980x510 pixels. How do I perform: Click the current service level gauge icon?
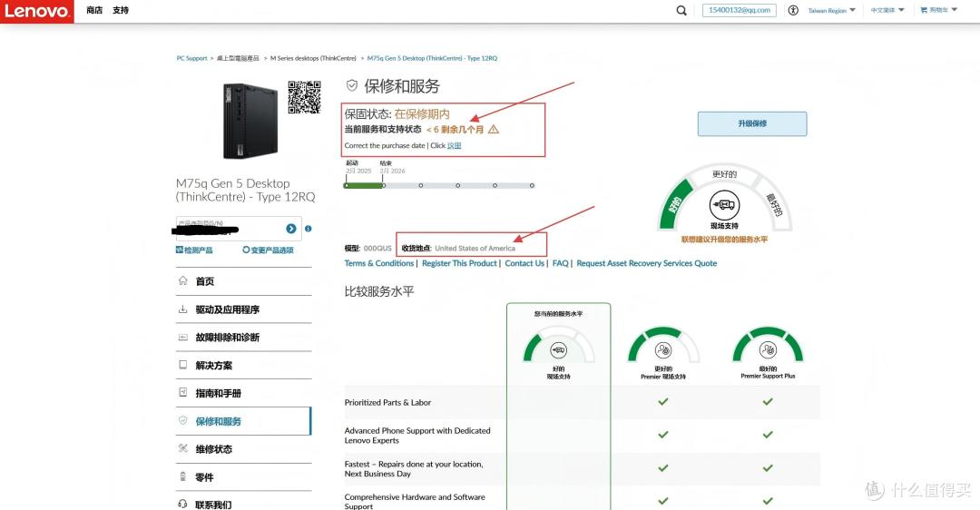(559, 350)
